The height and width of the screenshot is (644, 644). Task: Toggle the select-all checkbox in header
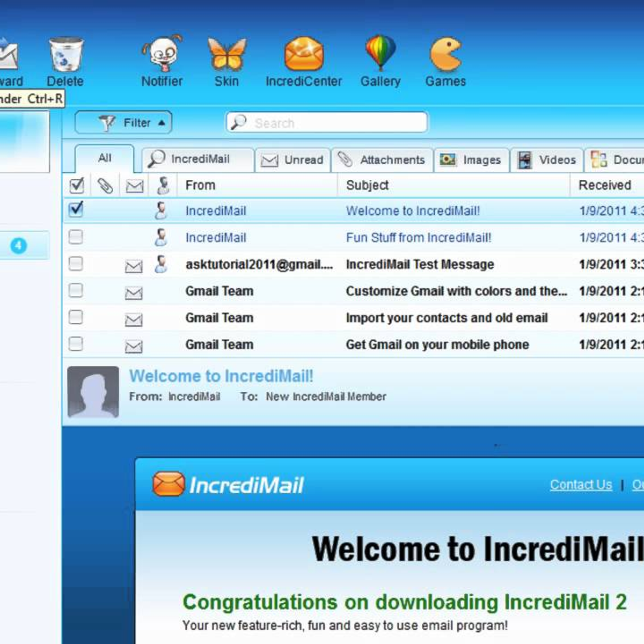click(77, 186)
